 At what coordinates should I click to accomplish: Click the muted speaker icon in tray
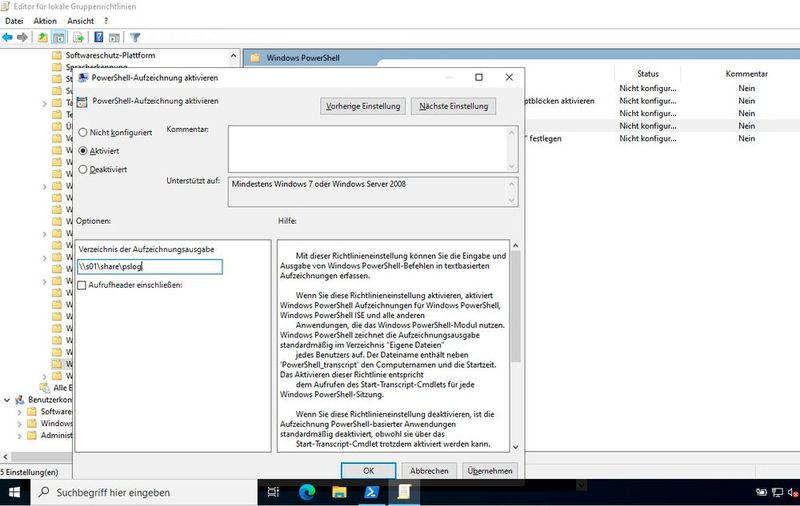(793, 492)
